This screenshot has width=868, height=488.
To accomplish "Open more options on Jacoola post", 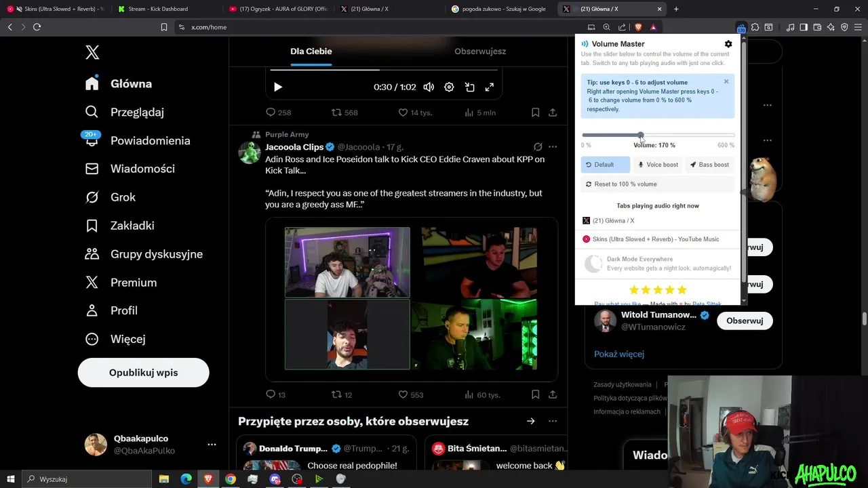I will [x=553, y=146].
